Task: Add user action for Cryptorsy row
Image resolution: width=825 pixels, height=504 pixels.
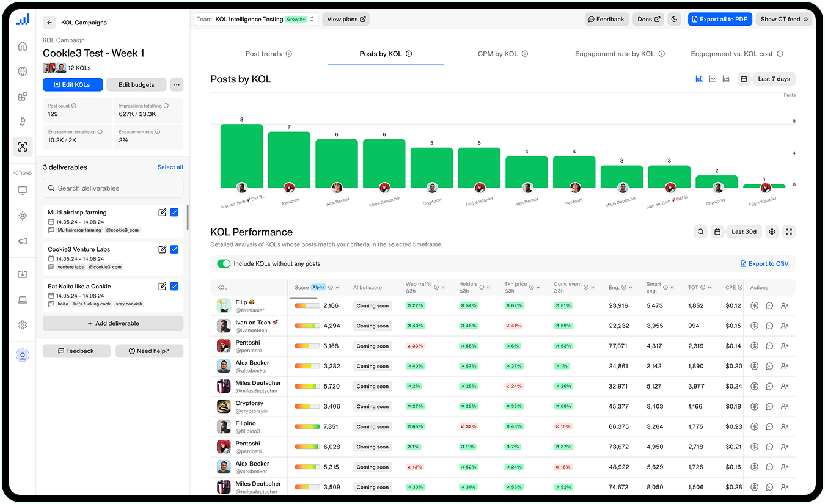Action: pyautogui.click(x=785, y=406)
